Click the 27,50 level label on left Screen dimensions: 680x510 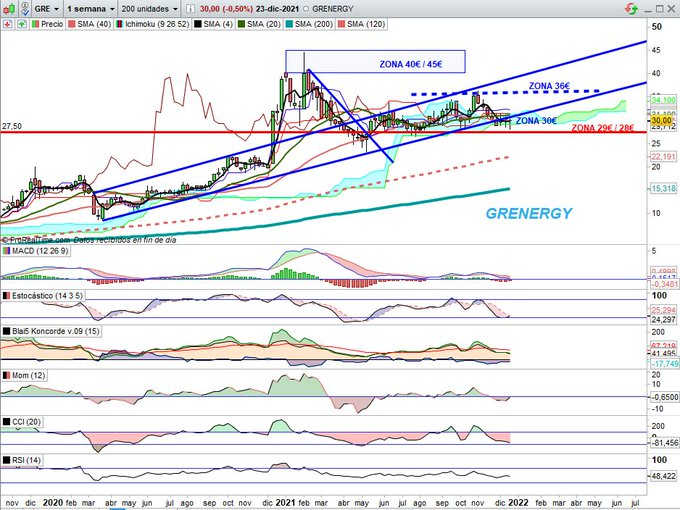tap(12, 126)
